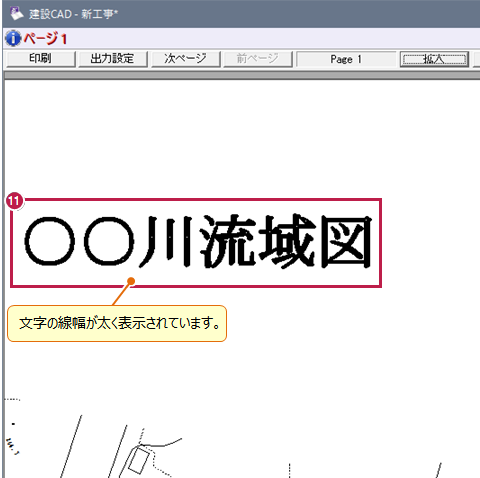Open the 印刷 print button
This screenshot has height=478, width=480.
click(x=41, y=59)
